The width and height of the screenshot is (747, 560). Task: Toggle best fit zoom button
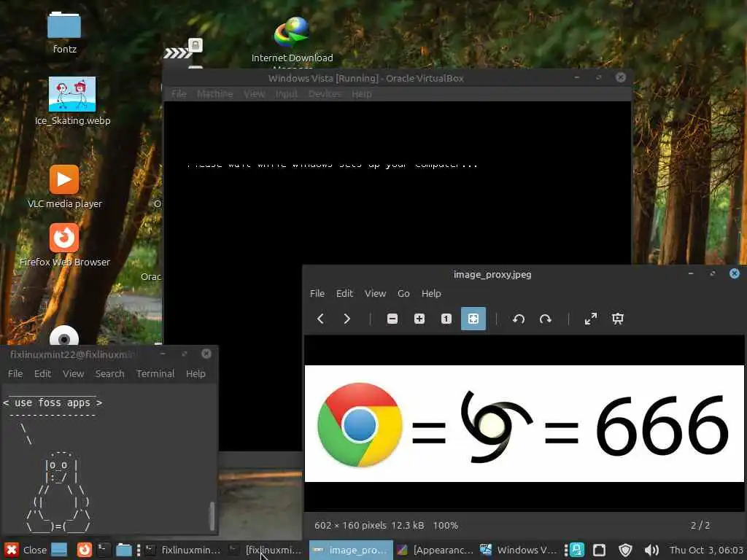coord(473,319)
